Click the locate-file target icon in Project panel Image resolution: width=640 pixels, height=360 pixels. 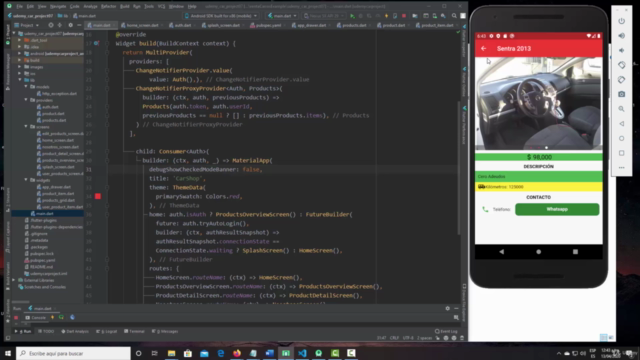[x=51, y=25]
